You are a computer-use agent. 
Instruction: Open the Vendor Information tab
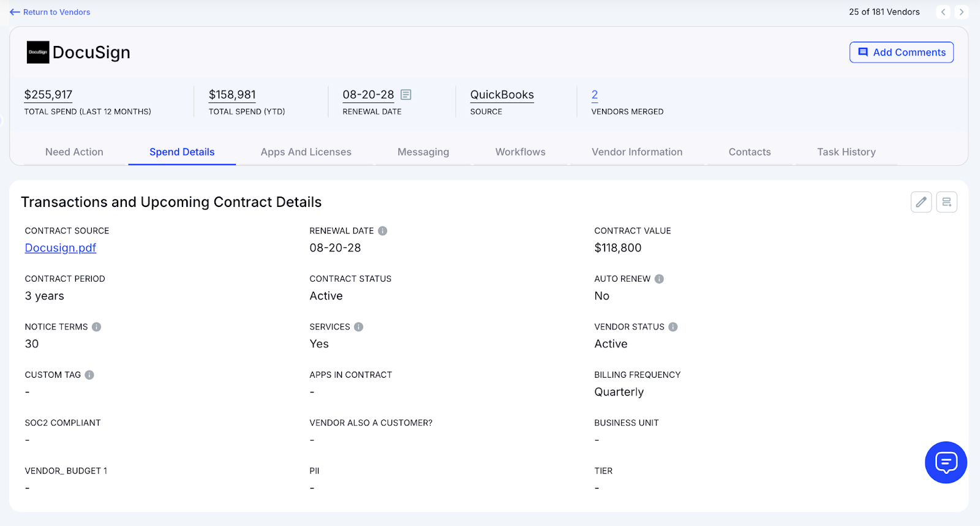[x=637, y=152]
